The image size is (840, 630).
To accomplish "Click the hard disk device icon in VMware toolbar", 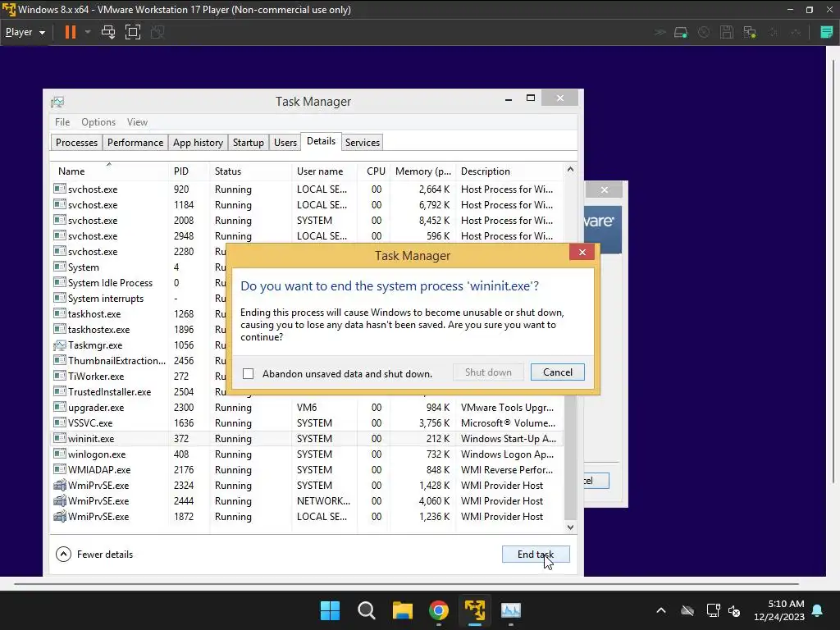I will pyautogui.click(x=680, y=33).
